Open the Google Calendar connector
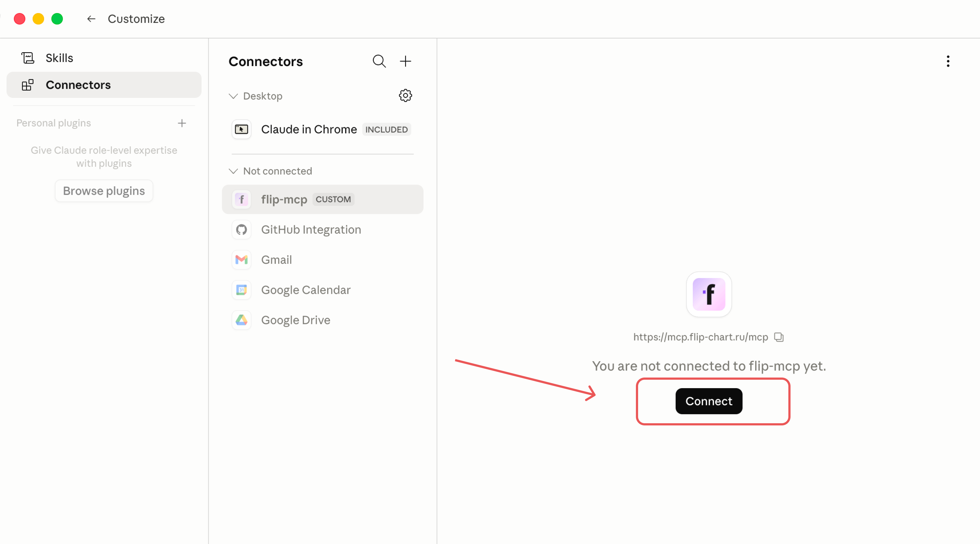 pyautogui.click(x=323, y=290)
